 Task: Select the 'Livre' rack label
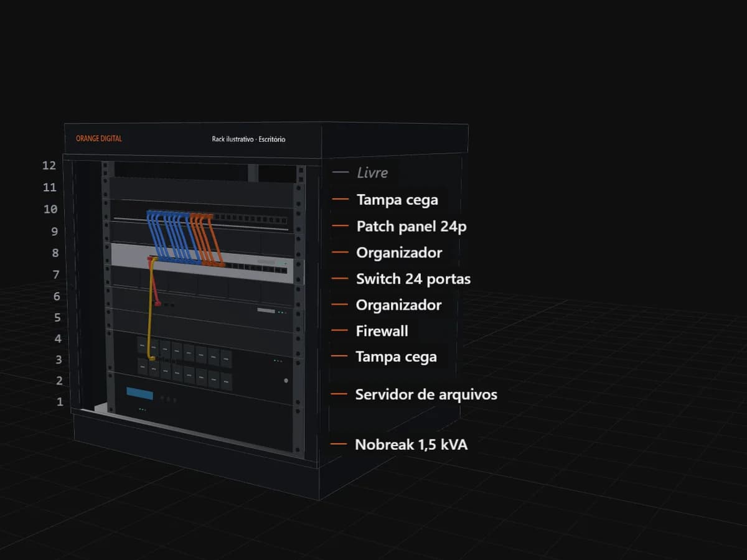pos(372,173)
